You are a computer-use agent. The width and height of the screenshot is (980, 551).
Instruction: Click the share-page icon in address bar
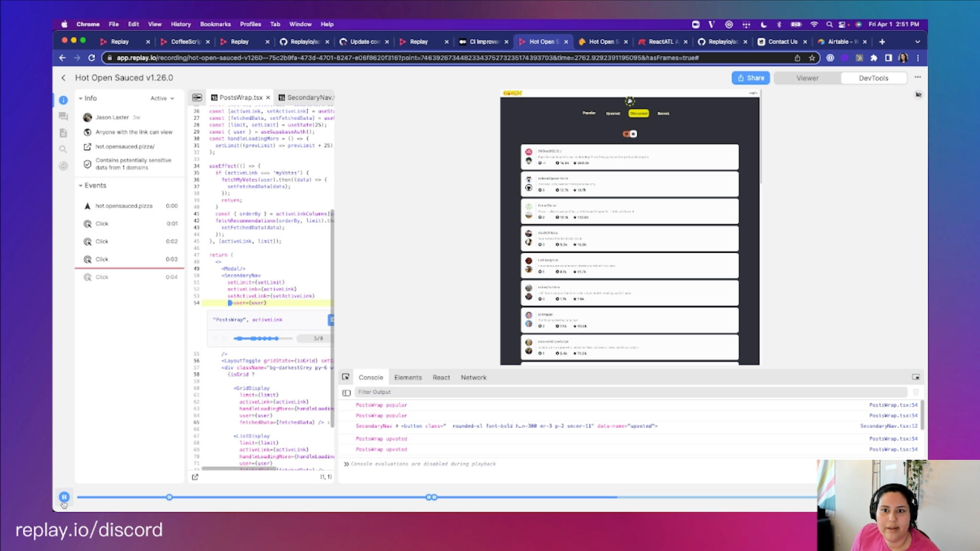[797, 58]
